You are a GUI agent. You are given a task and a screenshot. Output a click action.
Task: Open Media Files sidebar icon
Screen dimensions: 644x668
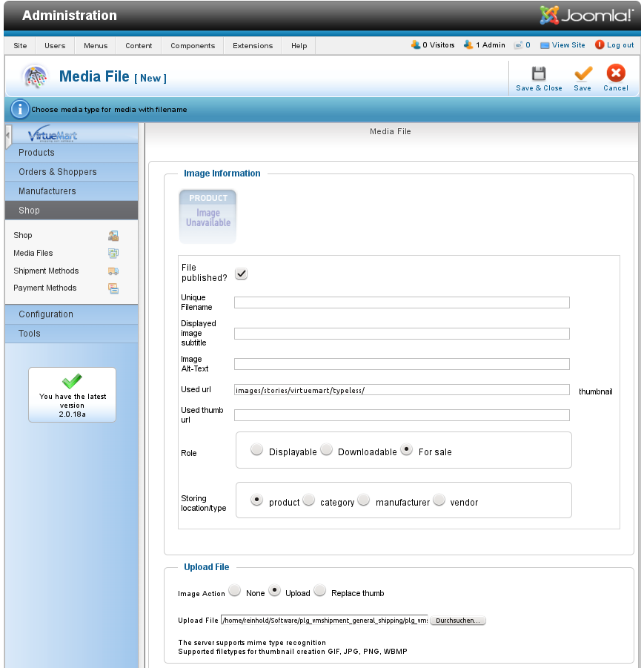pyautogui.click(x=113, y=254)
